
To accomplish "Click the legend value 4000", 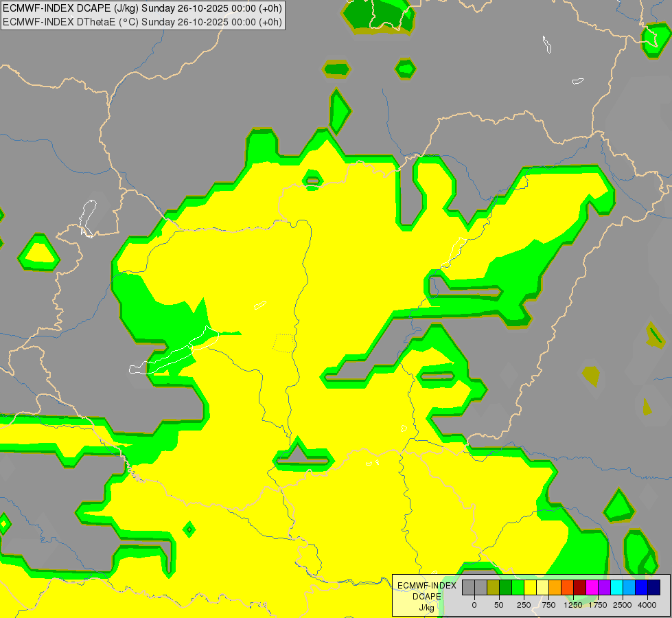I will tap(647, 605).
